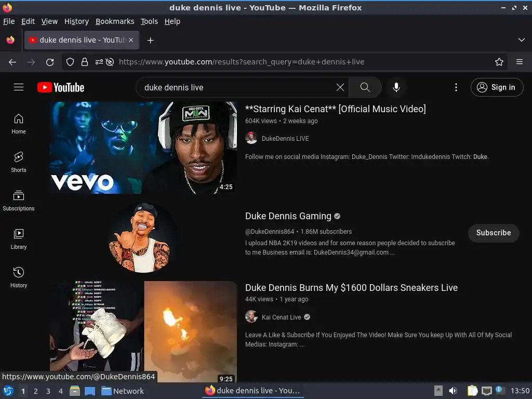Open Subscriptions in the sidebar
532x399 pixels.
coord(19,201)
